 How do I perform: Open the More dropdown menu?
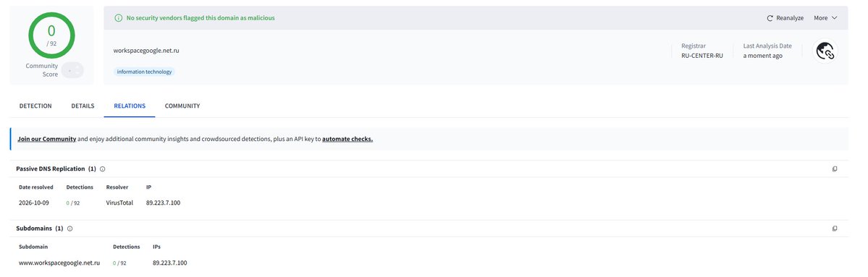pos(825,18)
